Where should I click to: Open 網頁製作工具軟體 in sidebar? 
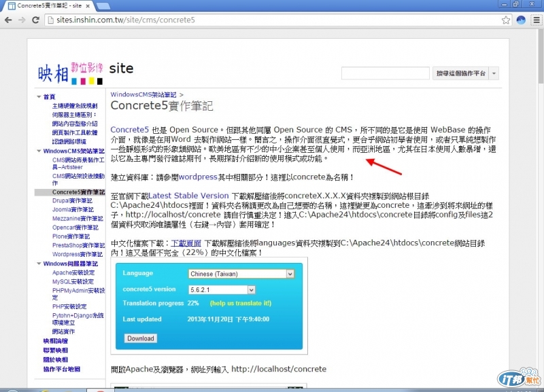[75, 132]
